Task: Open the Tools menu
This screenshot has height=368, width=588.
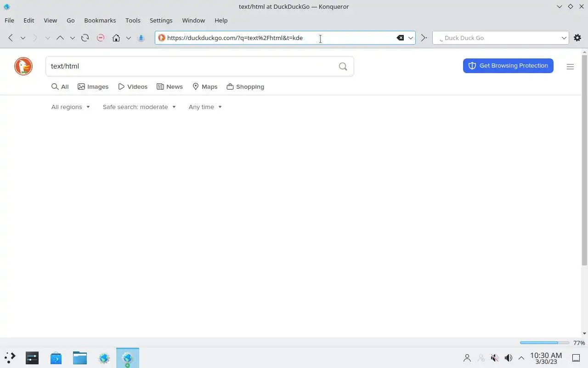Action: point(133,20)
